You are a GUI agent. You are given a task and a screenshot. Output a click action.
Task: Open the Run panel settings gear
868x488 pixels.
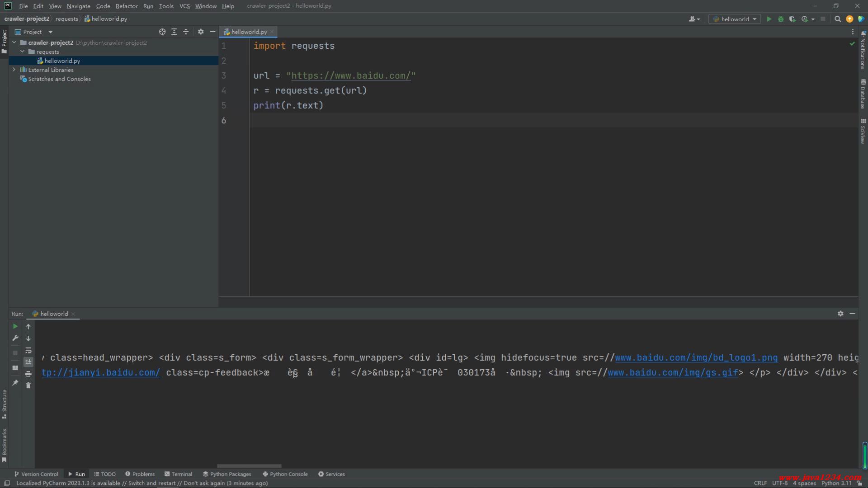click(840, 314)
